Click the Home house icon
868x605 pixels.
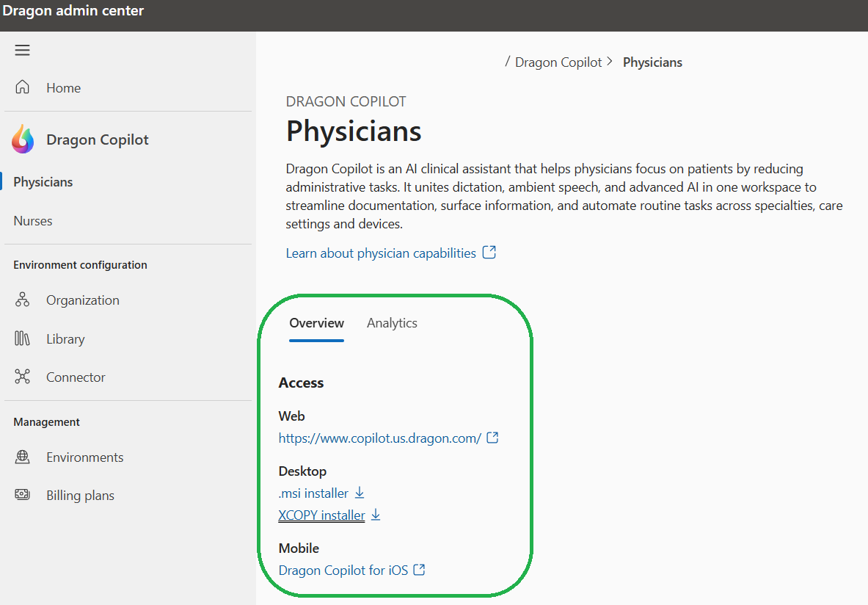pos(23,87)
